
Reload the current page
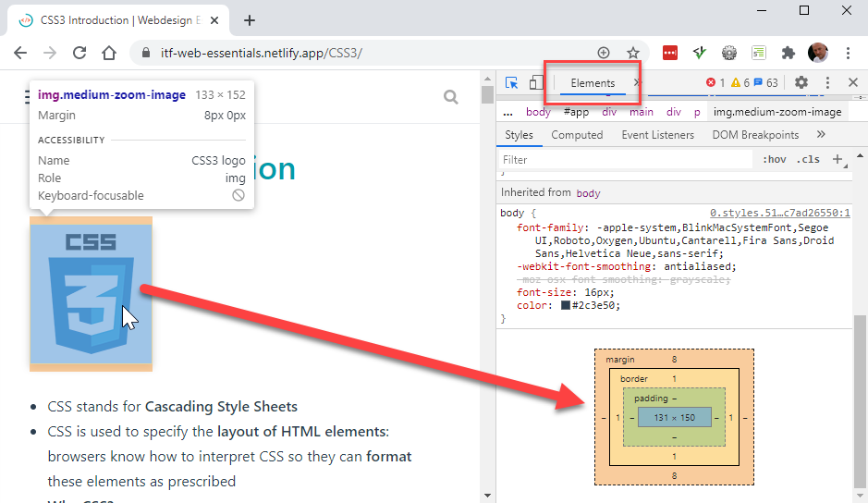79,53
